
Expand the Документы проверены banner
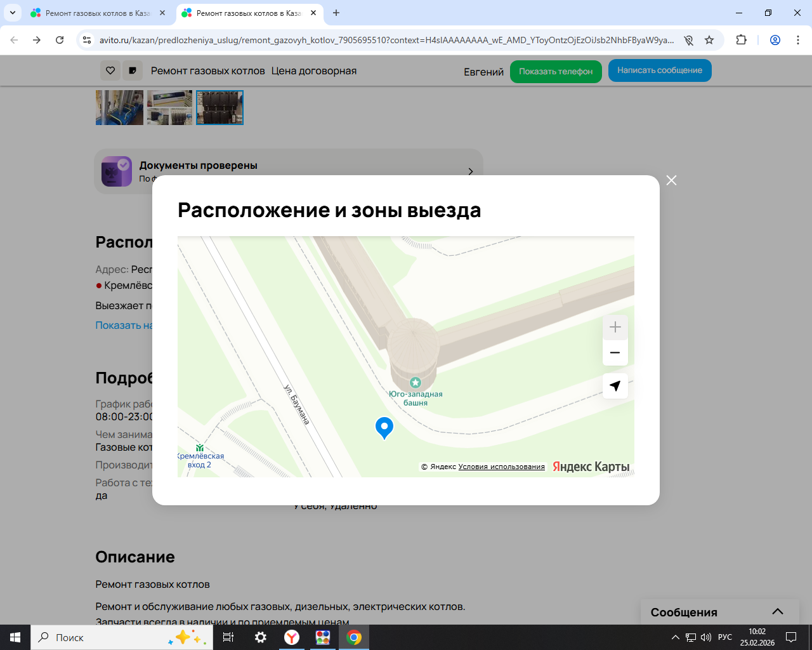click(x=289, y=171)
